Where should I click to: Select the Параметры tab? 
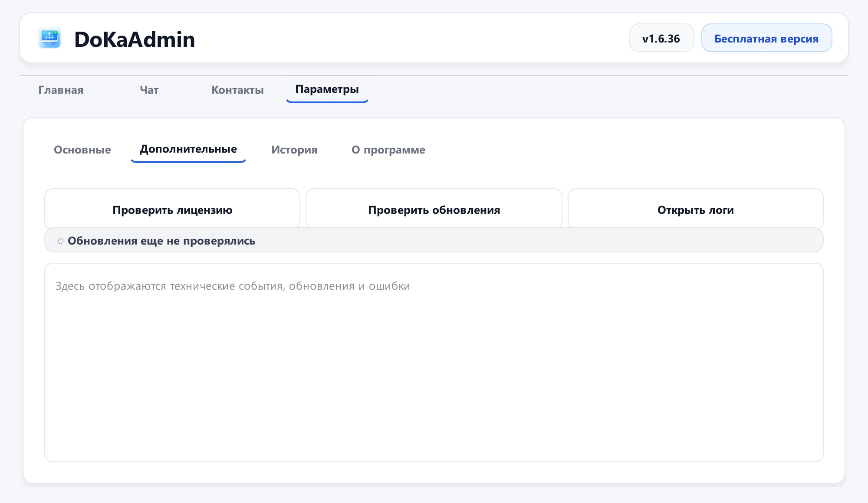[327, 89]
